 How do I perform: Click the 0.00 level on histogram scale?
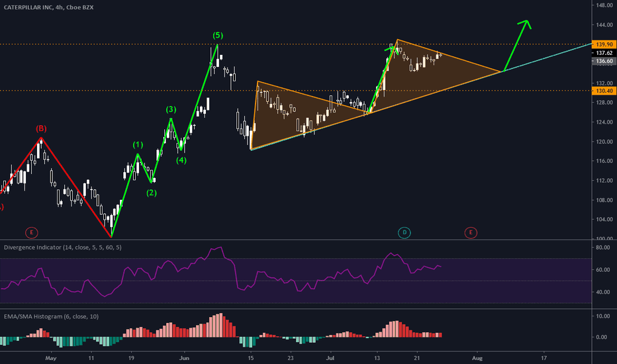[602, 338]
